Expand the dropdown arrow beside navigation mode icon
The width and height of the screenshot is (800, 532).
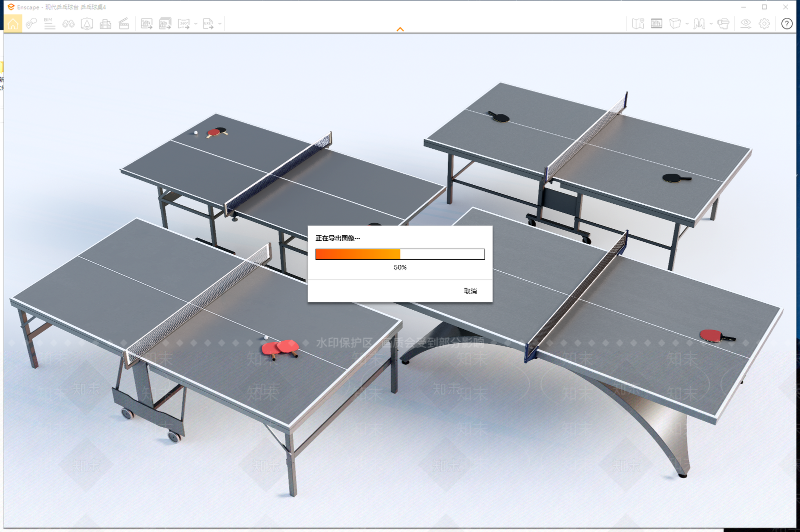(711, 23)
